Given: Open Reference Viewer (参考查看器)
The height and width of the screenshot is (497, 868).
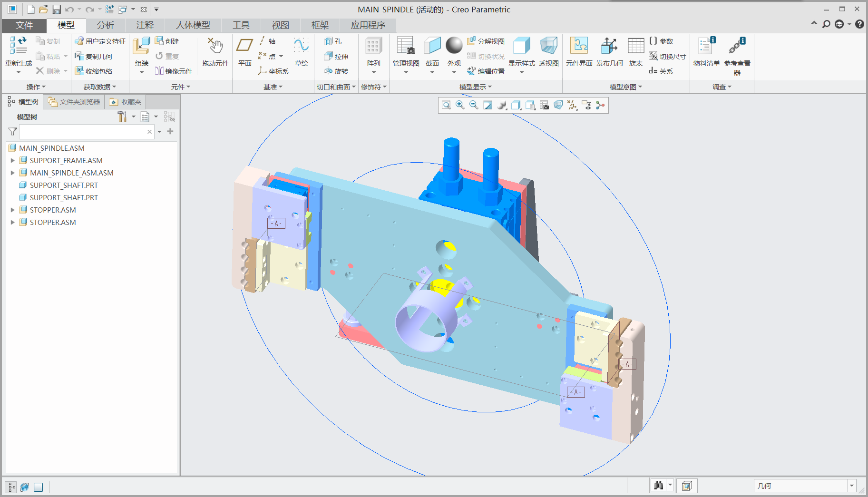Looking at the screenshot, I should pyautogui.click(x=737, y=46).
